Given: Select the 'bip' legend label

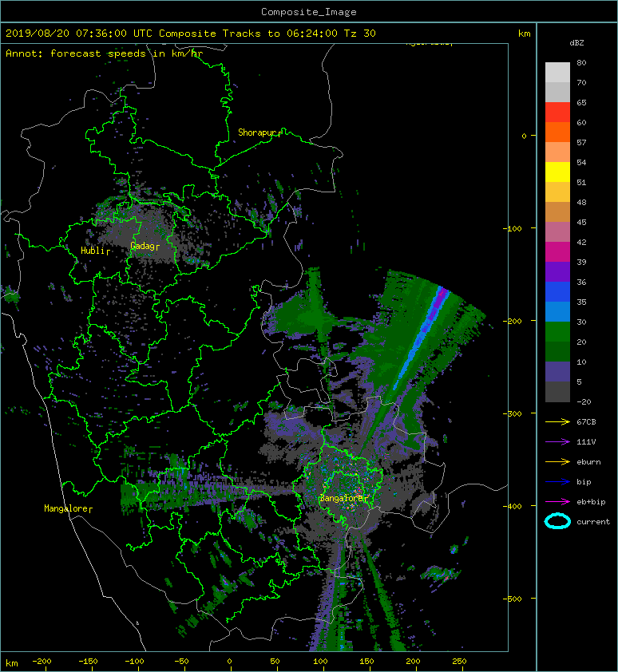Looking at the screenshot, I should (584, 482).
